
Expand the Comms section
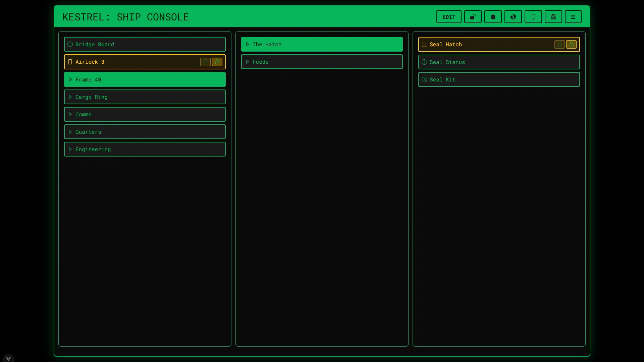tap(145, 114)
